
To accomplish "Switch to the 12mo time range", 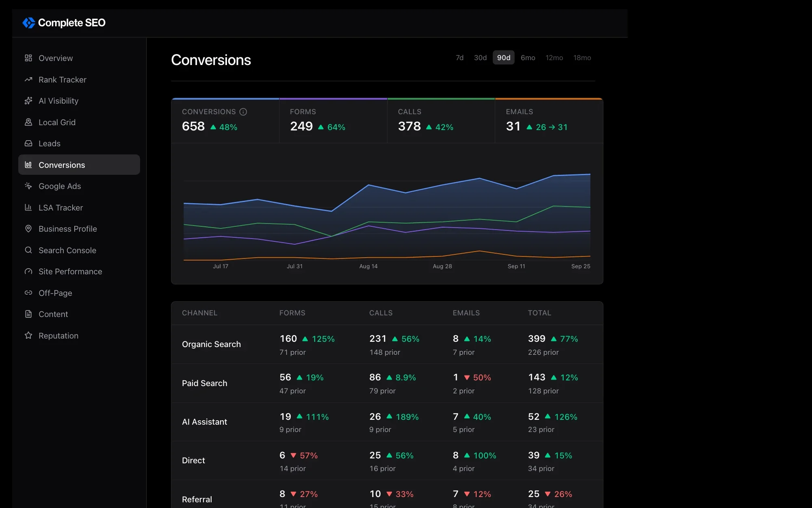I will point(554,58).
